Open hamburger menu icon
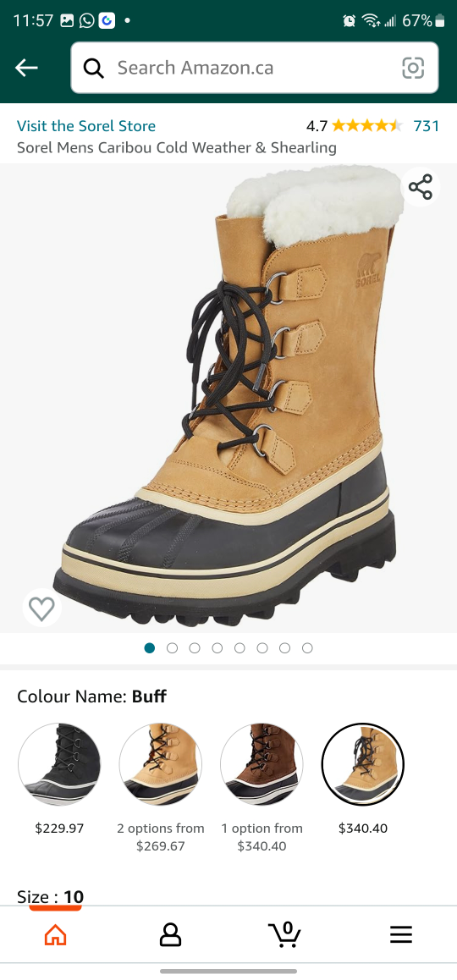The image size is (457, 980). pyautogui.click(x=401, y=934)
